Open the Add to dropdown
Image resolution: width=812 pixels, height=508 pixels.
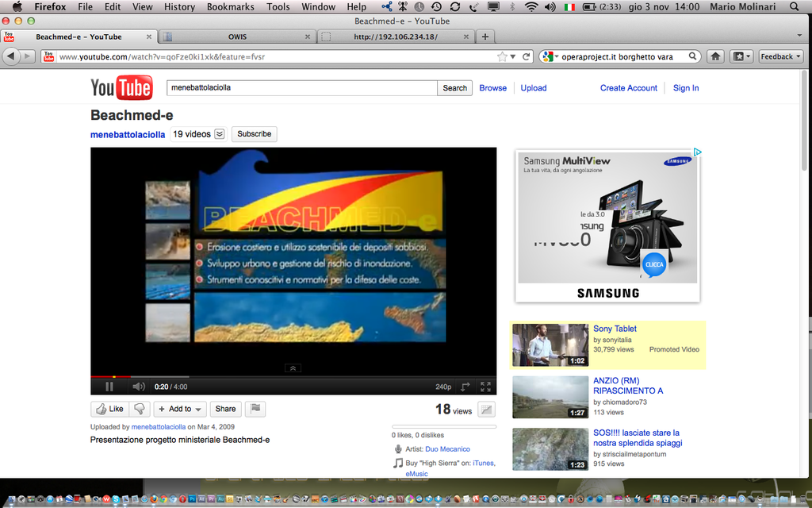[x=180, y=409]
